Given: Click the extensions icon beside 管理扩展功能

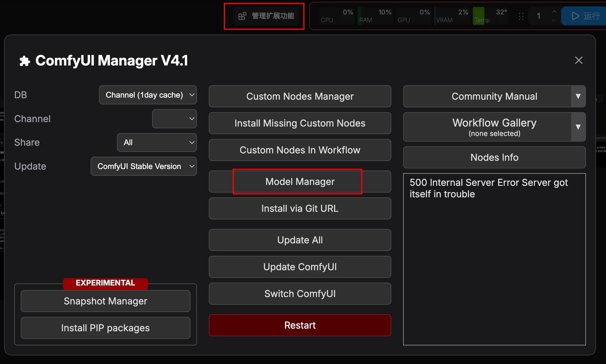Looking at the screenshot, I should click(242, 16).
